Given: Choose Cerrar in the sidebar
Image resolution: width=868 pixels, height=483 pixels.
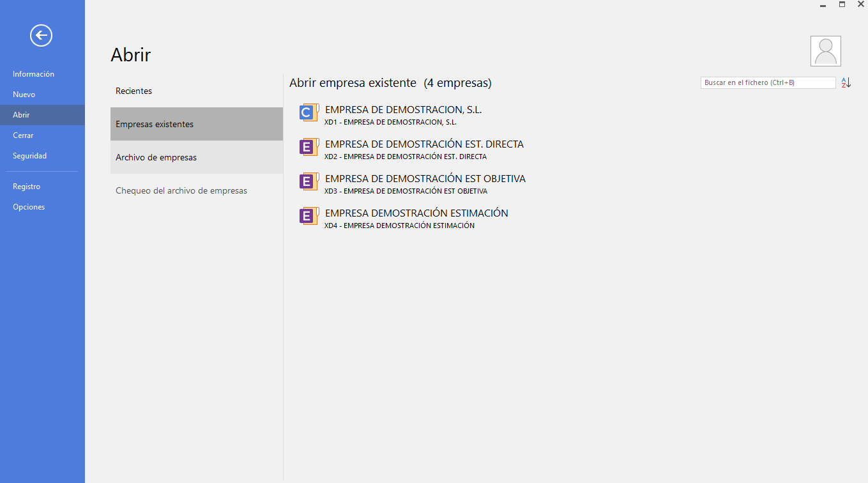Looking at the screenshot, I should coord(42,135).
